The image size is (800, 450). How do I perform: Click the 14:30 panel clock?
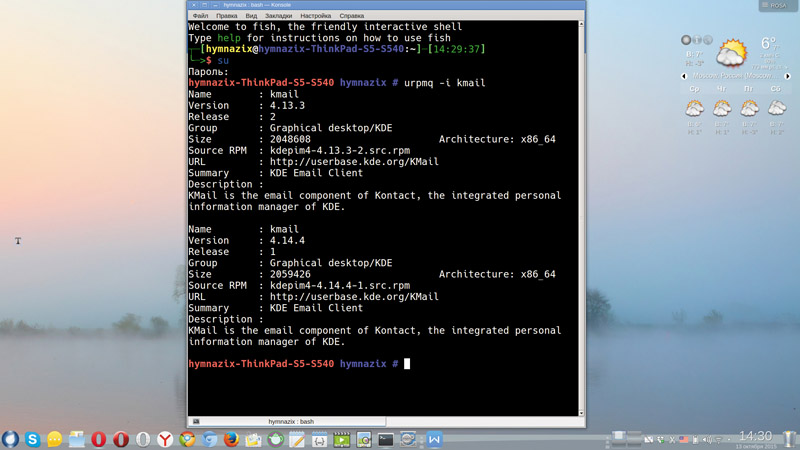(x=756, y=436)
